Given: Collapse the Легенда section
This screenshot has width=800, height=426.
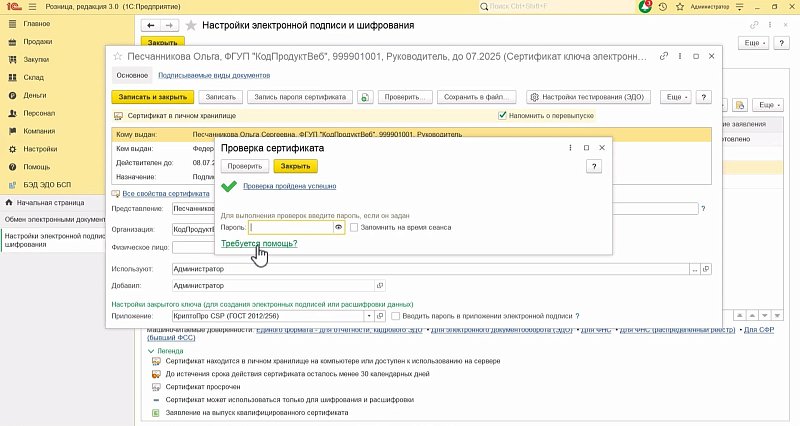Looking at the screenshot, I should 151,351.
